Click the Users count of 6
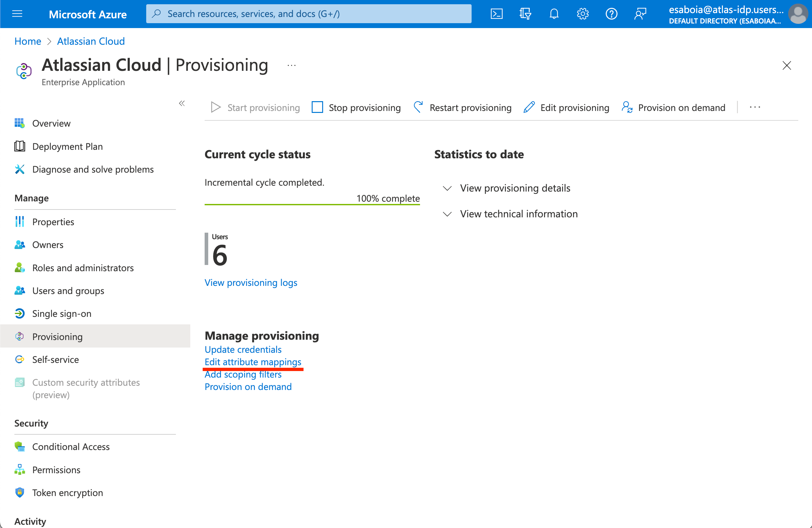Screen dimensions: 812x528 coord(219,255)
